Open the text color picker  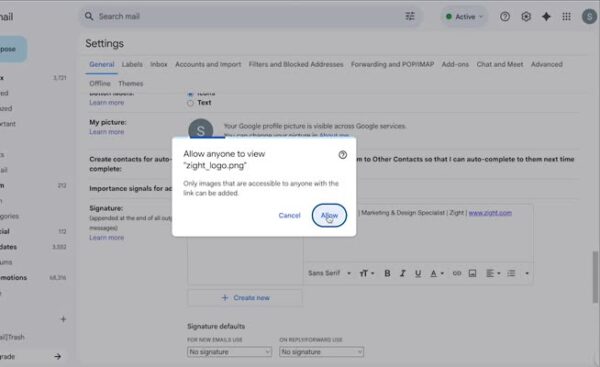(437, 273)
